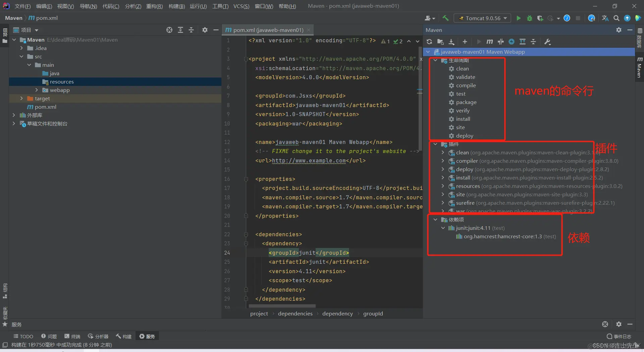Open Maven panel gear options
The width and height of the screenshot is (644, 352).
click(619, 30)
